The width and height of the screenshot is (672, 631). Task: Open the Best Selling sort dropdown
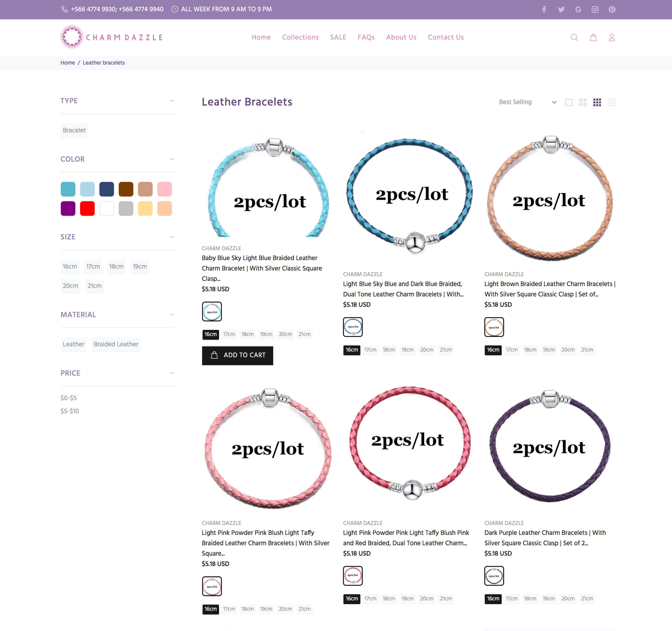click(x=527, y=102)
